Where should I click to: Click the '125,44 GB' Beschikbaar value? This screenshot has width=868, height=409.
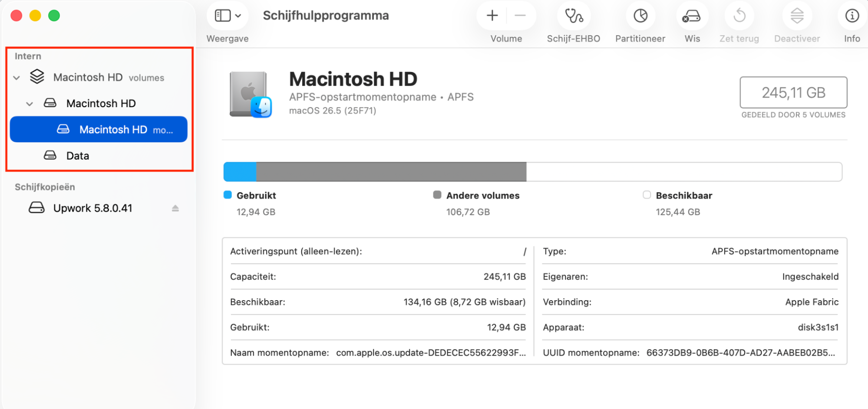[678, 212]
